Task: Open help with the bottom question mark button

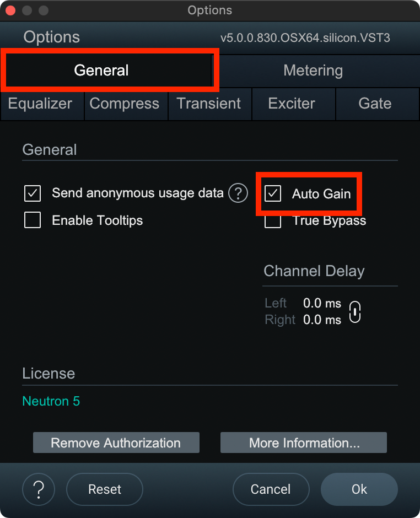Action: (39, 489)
